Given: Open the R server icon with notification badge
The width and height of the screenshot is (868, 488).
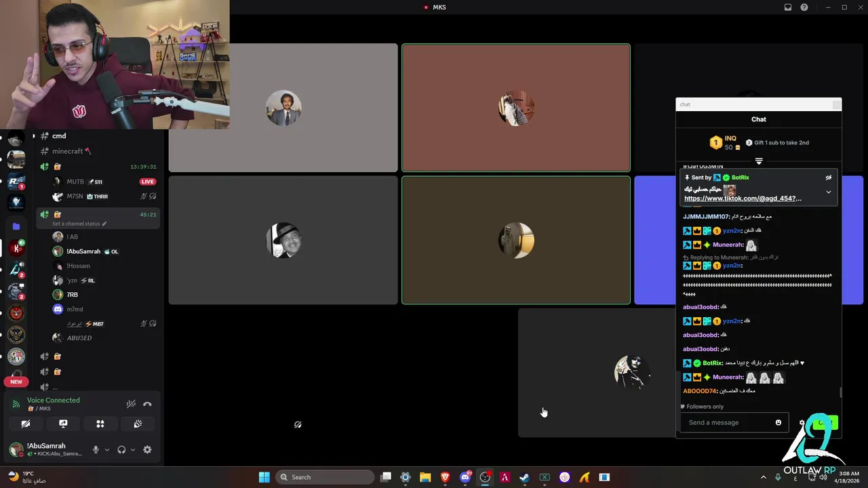Looking at the screenshot, I should pos(16,181).
